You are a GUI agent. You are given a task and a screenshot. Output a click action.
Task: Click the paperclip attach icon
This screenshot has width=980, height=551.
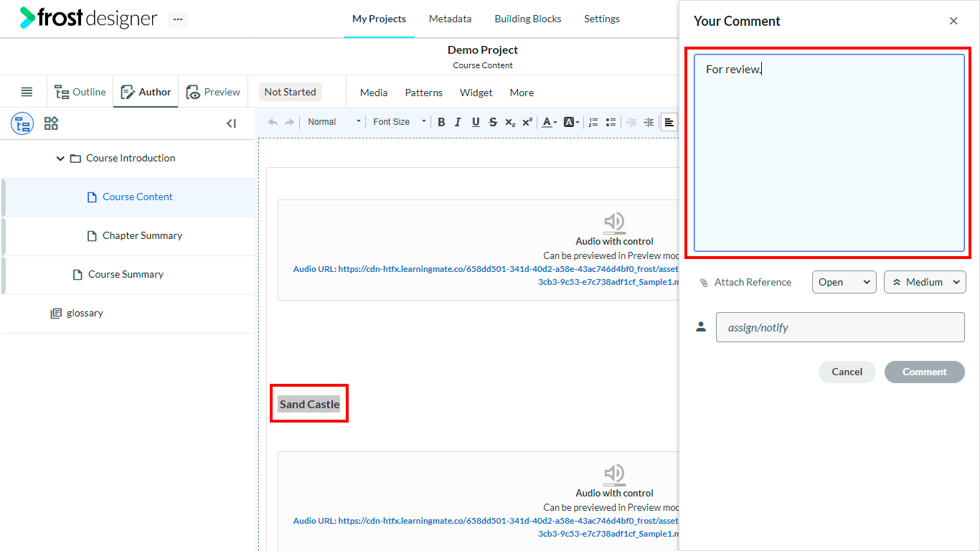703,283
